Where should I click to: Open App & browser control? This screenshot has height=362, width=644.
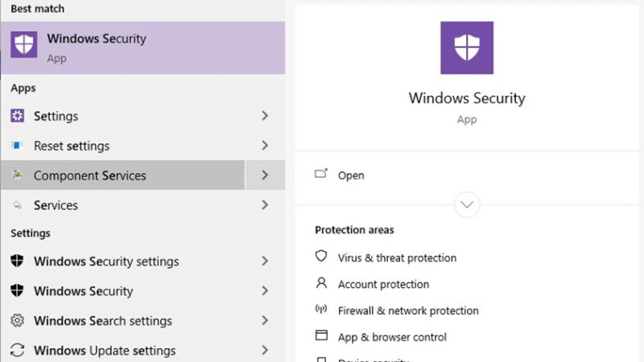click(x=392, y=337)
